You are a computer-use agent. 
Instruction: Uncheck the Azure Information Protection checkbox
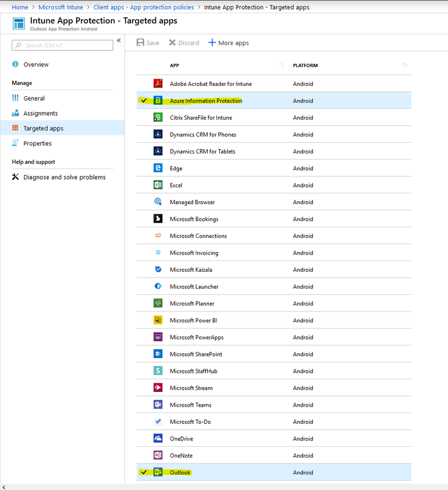coord(143,101)
